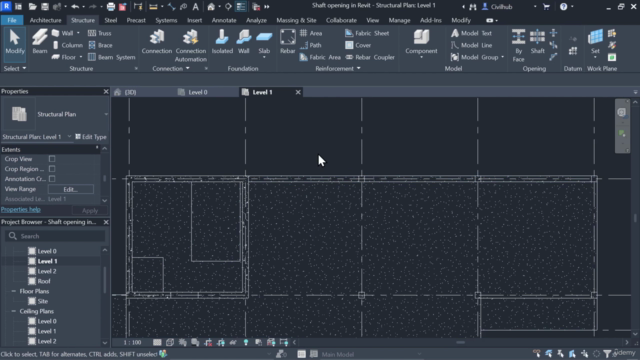Toggle the Crop Region Visible checkbox

(x=52, y=169)
